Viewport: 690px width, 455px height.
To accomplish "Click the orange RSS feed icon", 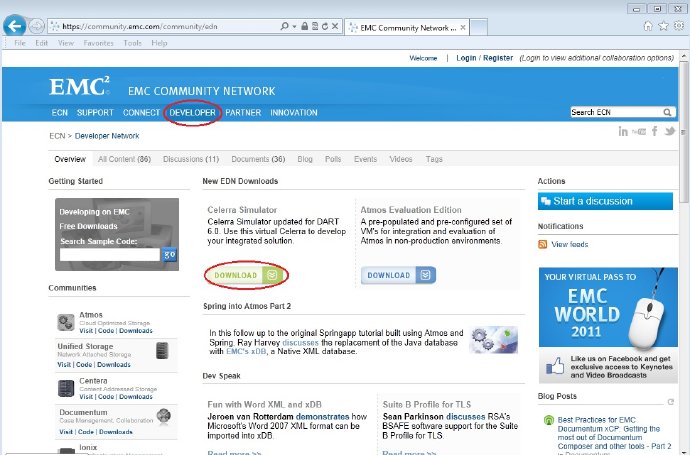I will [543, 244].
